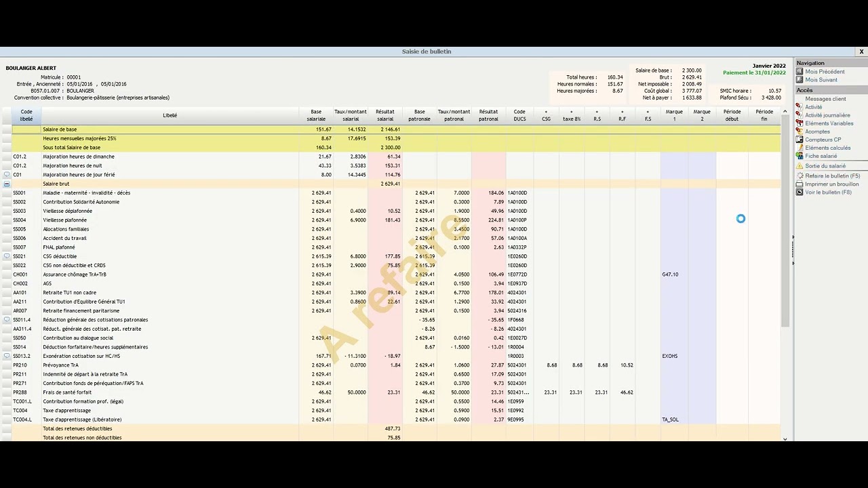Close the Saisie de bulletin window
The width and height of the screenshot is (868, 488).
[x=861, y=52]
